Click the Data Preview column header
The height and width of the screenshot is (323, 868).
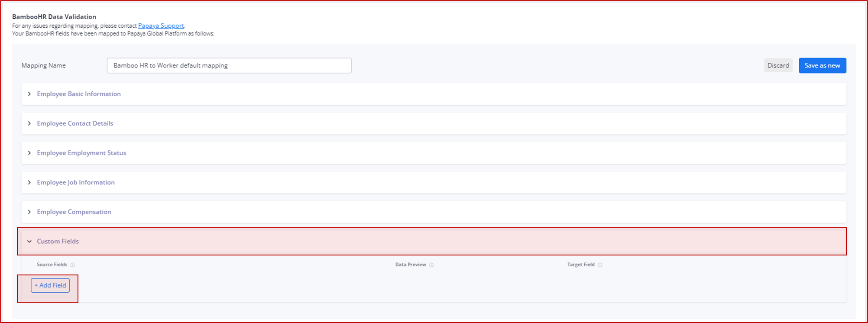click(x=411, y=265)
